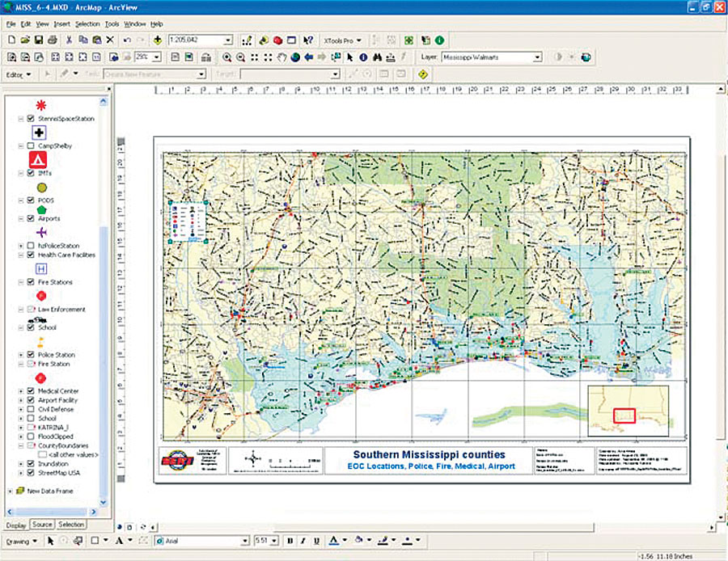Select the Identify tool icon
The image size is (728, 561).
[363, 57]
